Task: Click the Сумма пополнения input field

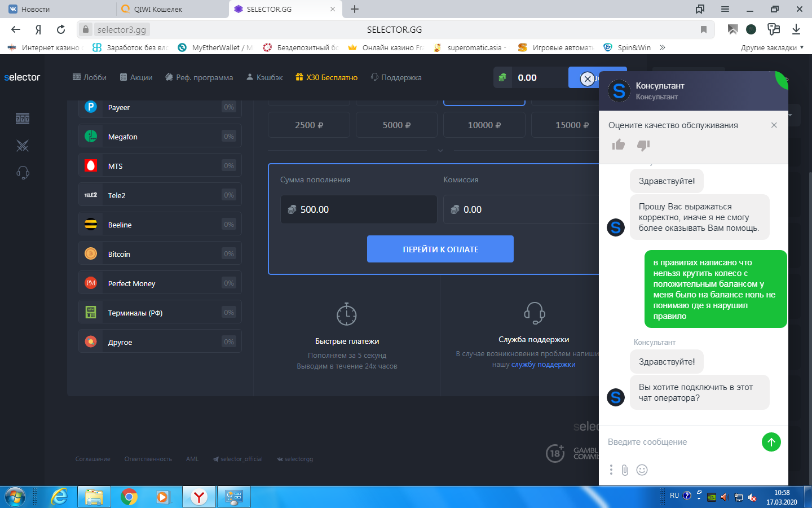Action: 359,209
